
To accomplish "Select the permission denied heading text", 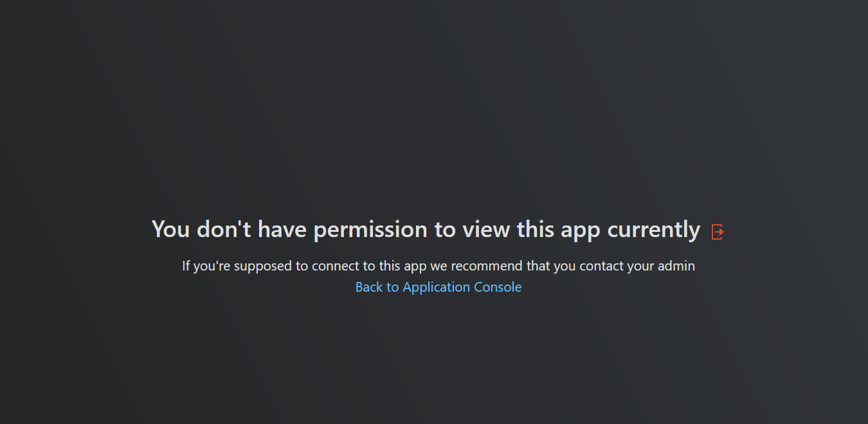I will tap(426, 229).
